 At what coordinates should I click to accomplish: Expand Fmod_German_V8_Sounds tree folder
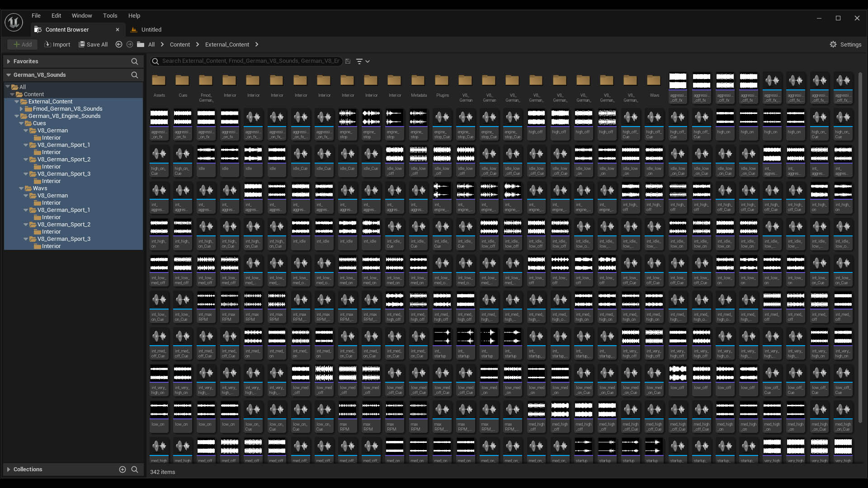pos(21,109)
